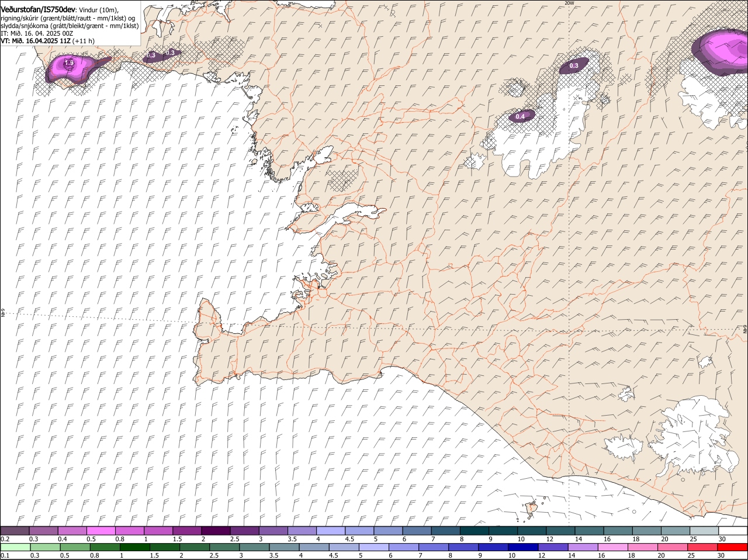Click the darkest purple snow swatch from 2 to 2.5
The height and width of the screenshot is (560, 748).
(216, 531)
